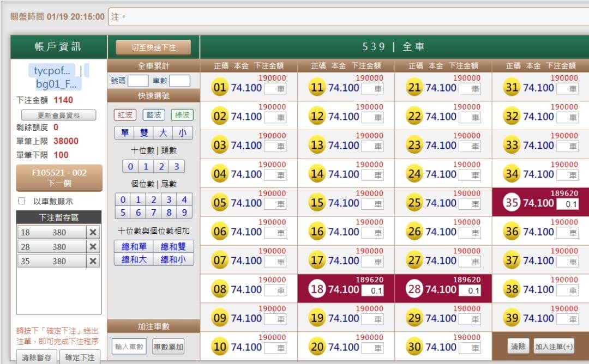Pick 小 small numbers filter

pyautogui.click(x=183, y=133)
